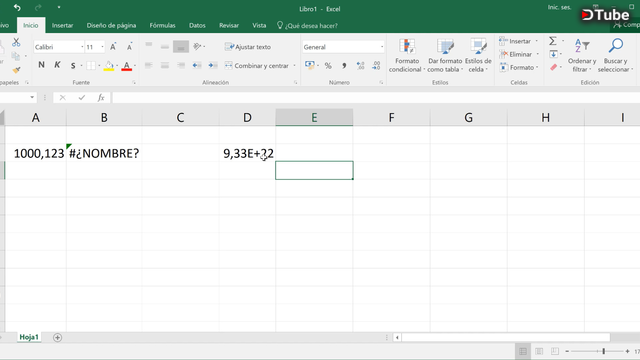Click the percent style icon
The image size is (640, 360).
(x=328, y=66)
